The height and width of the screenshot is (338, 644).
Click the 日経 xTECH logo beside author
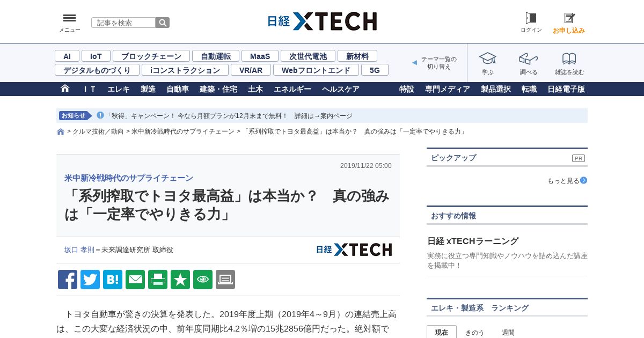click(354, 249)
